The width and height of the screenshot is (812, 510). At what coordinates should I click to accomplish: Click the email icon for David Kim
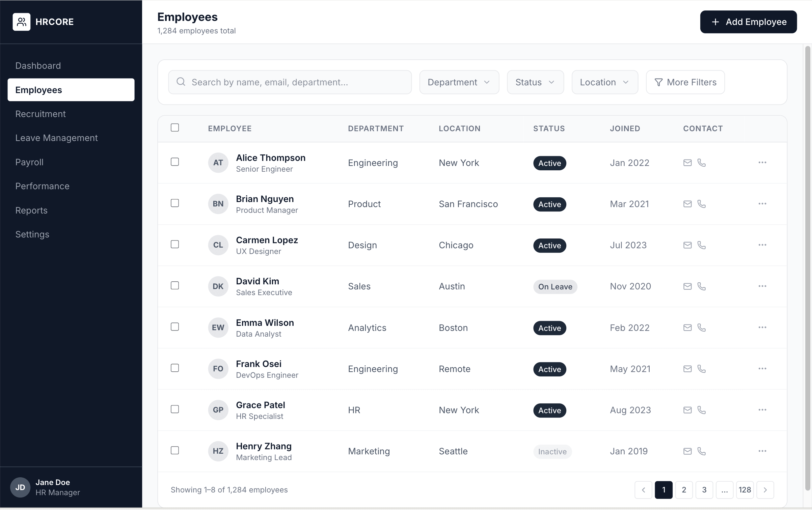click(687, 286)
